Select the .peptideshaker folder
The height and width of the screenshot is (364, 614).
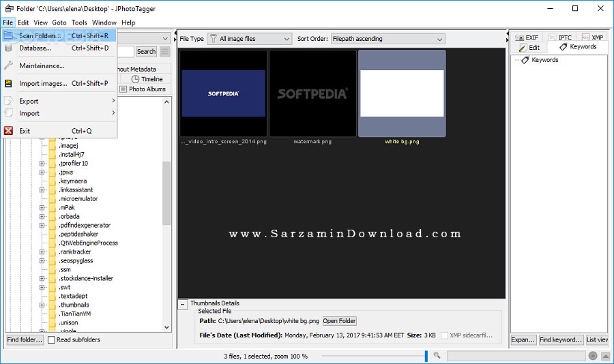tap(78, 234)
